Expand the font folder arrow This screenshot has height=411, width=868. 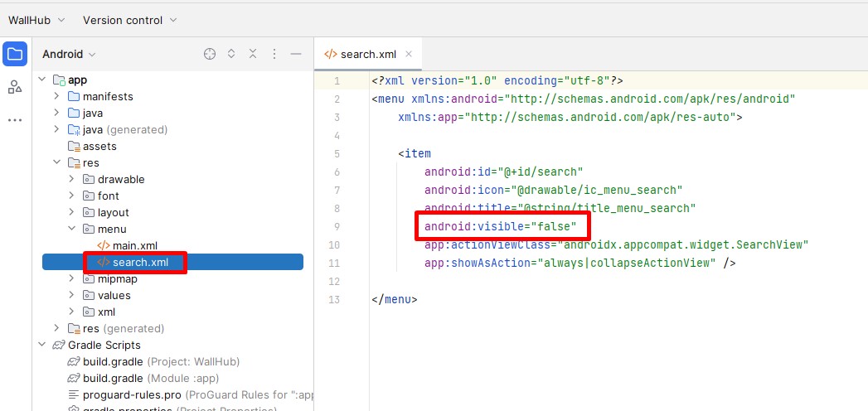tap(71, 196)
